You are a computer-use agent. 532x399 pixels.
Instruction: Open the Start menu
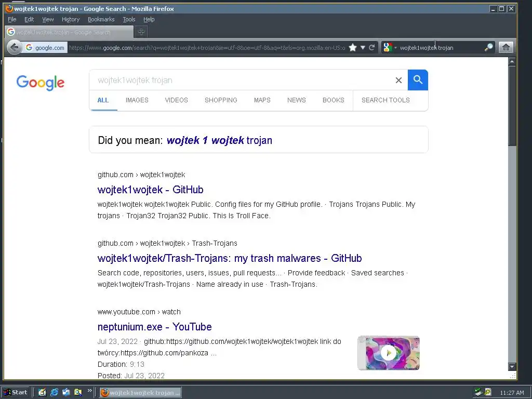pos(15,393)
